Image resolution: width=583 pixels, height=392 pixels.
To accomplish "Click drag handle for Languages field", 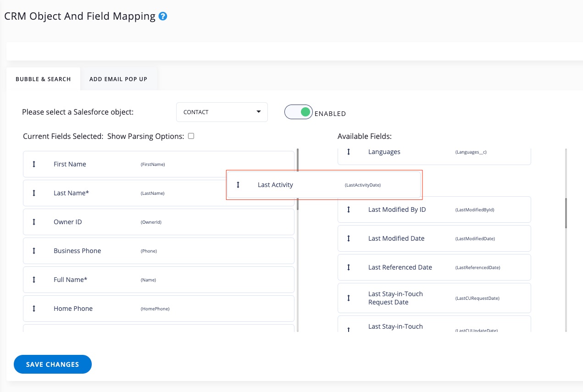I will [x=349, y=152].
